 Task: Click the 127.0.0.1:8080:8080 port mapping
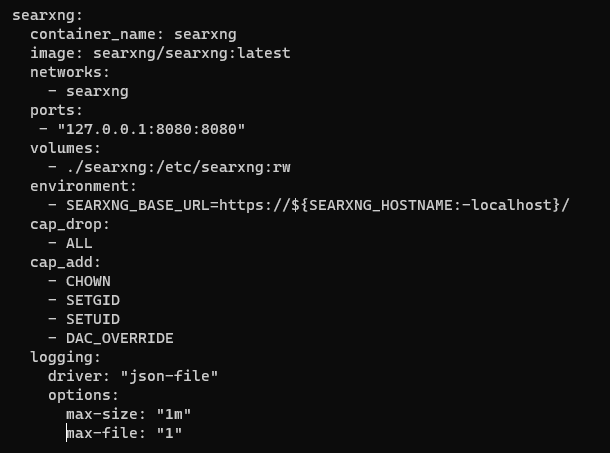coord(151,129)
